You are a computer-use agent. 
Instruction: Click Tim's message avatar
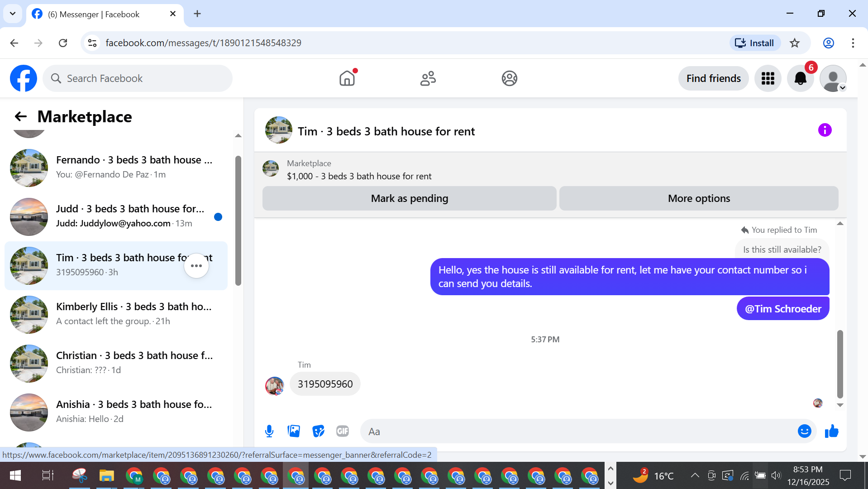tap(275, 386)
